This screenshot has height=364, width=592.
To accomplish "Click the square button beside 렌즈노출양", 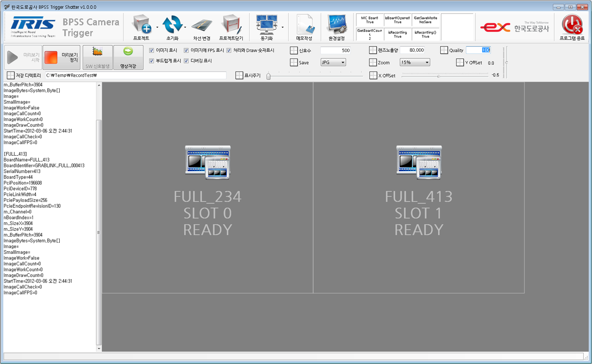I will [373, 50].
